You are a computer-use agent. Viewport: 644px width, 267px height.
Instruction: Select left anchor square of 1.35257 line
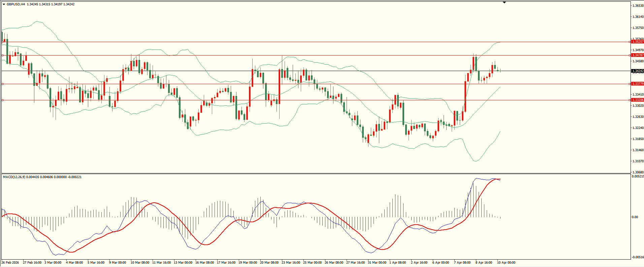[x=3, y=42]
